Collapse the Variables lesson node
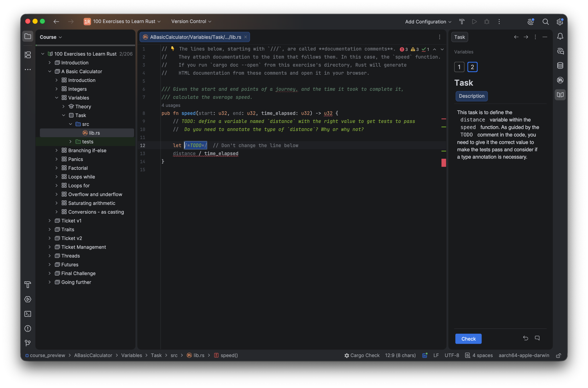Image resolution: width=588 pixels, height=388 pixels. coord(57,98)
